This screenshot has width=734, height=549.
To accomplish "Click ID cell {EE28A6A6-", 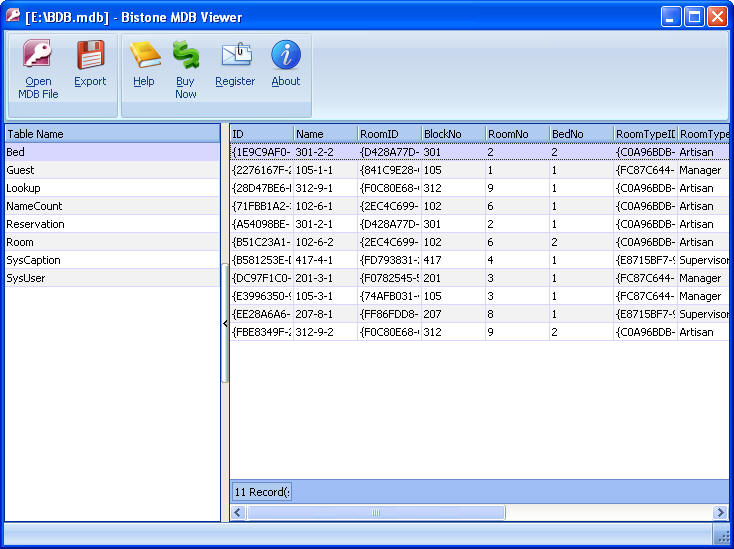I will point(262,314).
